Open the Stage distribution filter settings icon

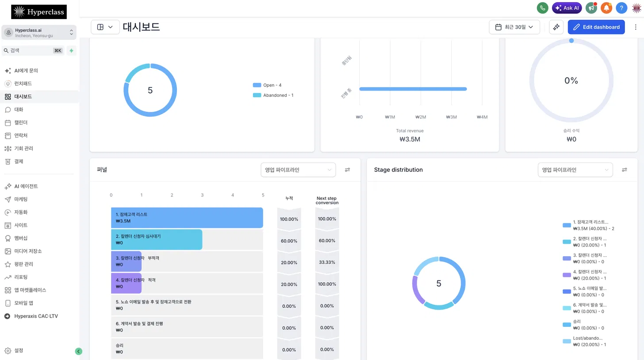click(625, 170)
